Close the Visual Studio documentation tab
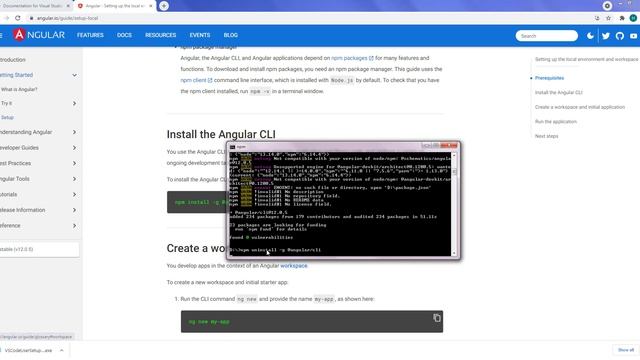 pos(68,6)
